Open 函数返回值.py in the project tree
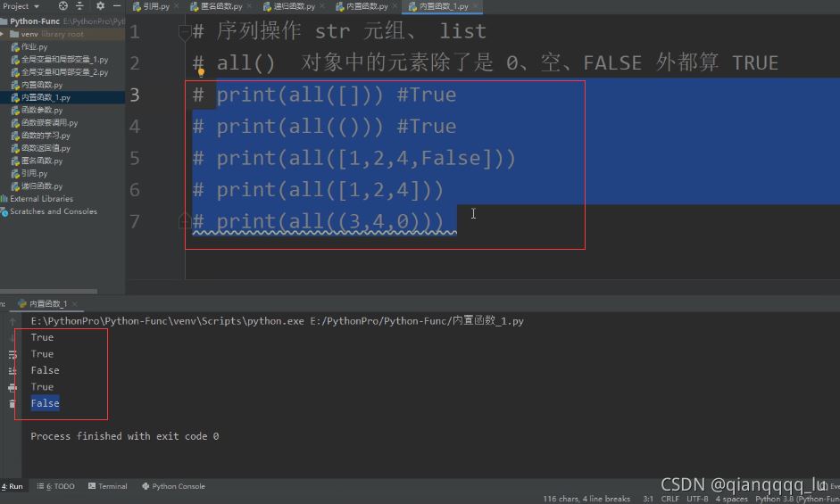Screen dimensions: 840x504 [x=46, y=148]
